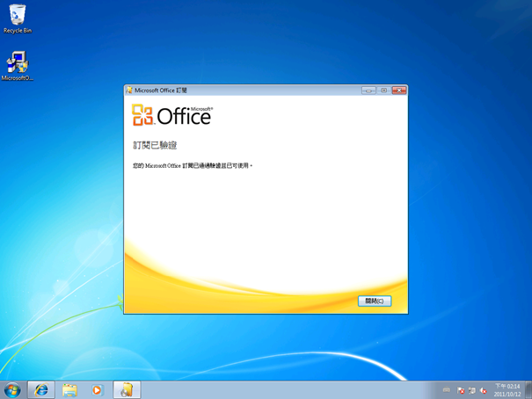
Task: Click the network status tray icon
Action: (472, 390)
